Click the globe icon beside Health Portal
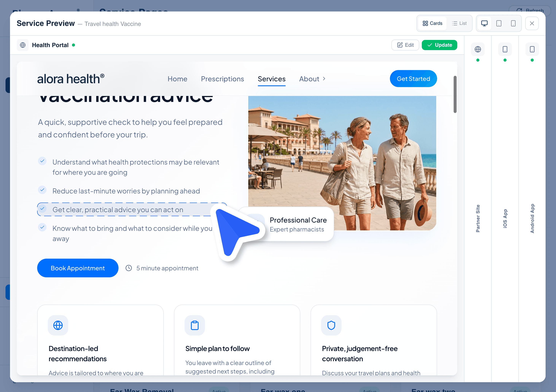Screen dimensions: 556x392 pos(23,45)
